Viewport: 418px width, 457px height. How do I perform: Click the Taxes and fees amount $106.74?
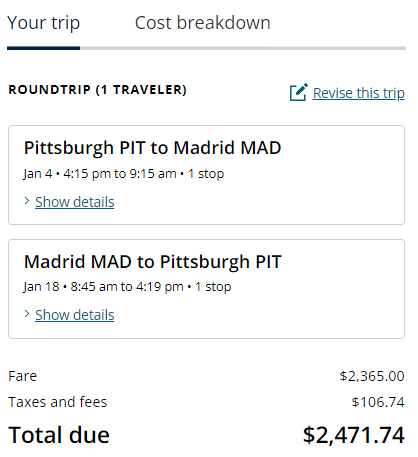tap(378, 402)
